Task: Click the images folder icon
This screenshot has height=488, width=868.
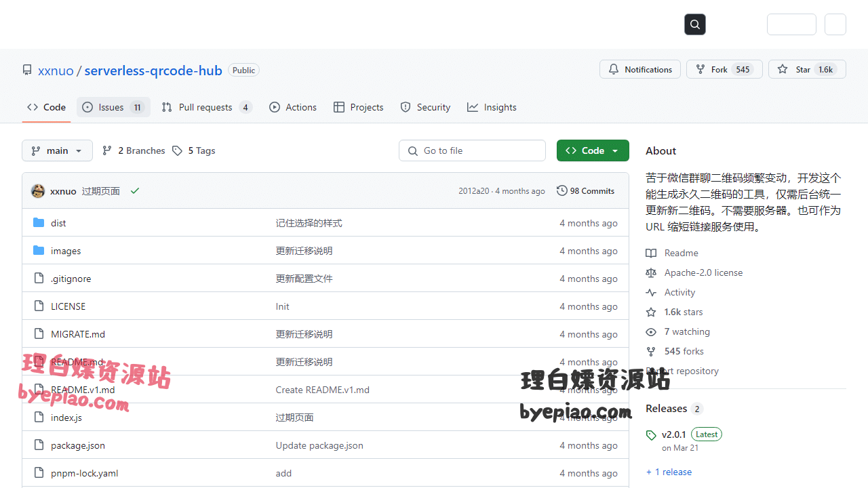Action: point(39,251)
